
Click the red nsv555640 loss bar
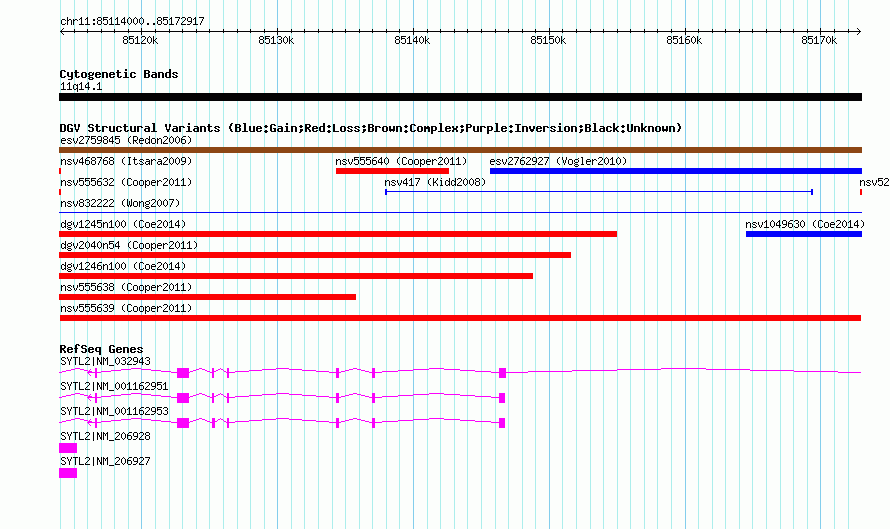click(392, 171)
